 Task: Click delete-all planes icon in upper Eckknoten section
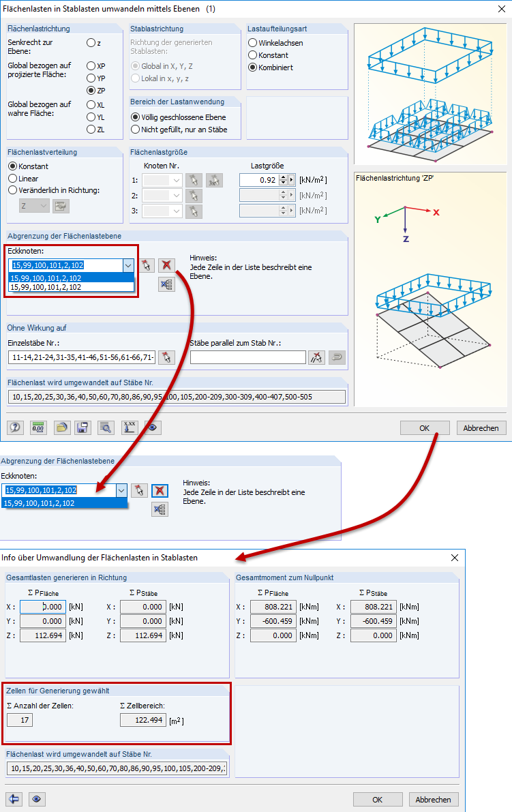pyautogui.click(x=166, y=284)
